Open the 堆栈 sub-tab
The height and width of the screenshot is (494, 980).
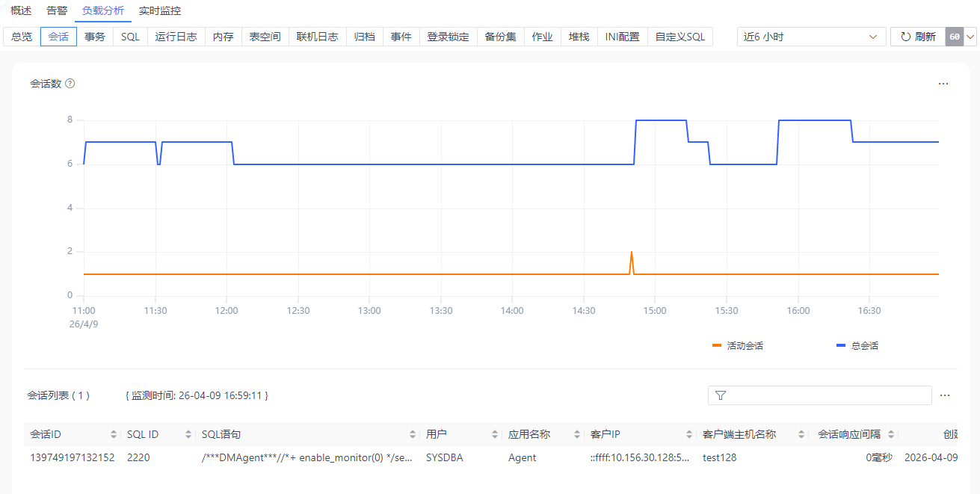[x=579, y=37]
